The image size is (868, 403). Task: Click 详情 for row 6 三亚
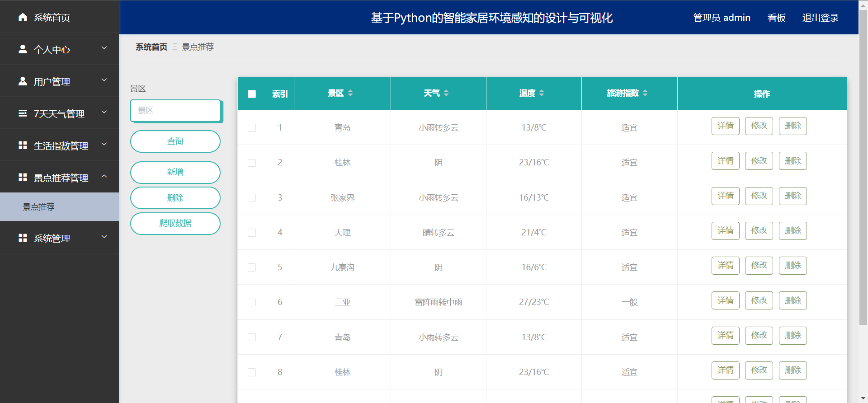coord(726,300)
